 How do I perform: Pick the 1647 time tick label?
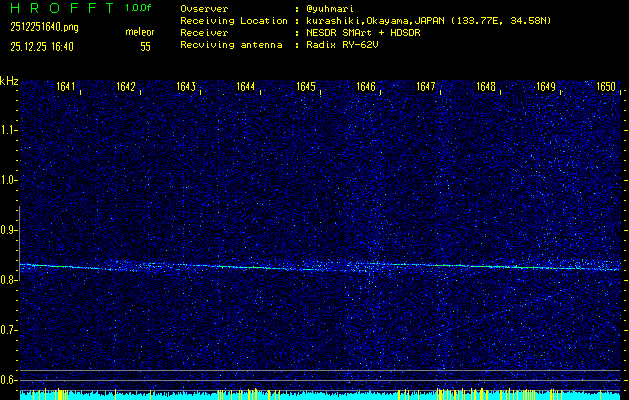426,87
